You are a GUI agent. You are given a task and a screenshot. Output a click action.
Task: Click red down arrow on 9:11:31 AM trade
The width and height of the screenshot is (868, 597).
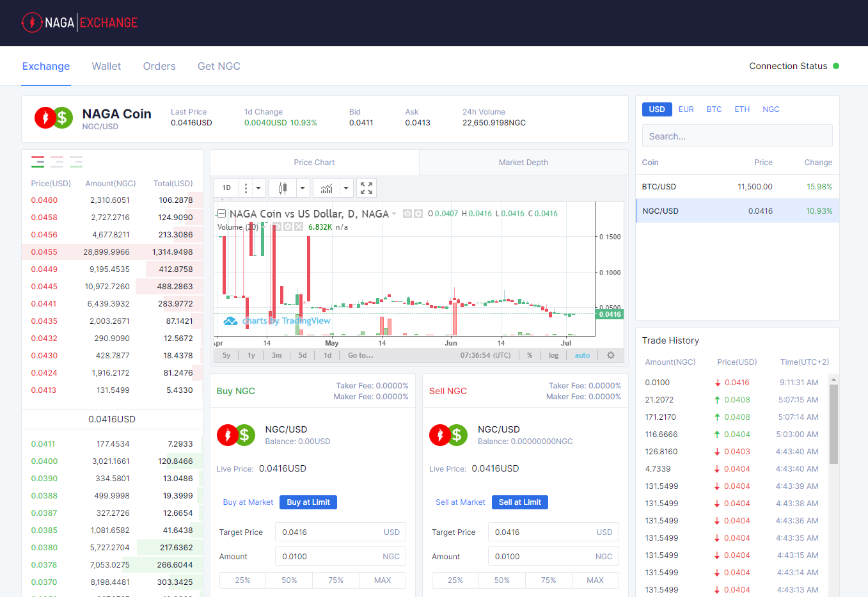[x=718, y=383]
